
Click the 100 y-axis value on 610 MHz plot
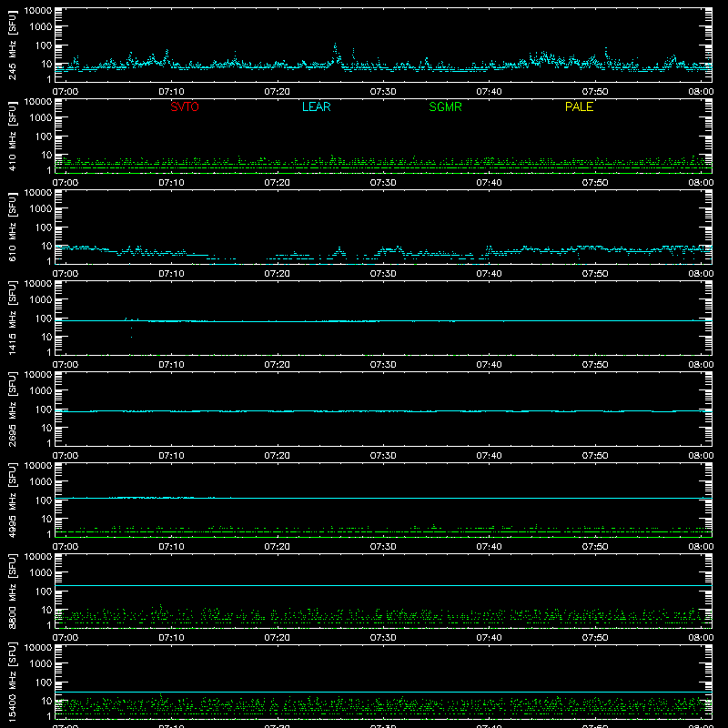click(x=43, y=227)
